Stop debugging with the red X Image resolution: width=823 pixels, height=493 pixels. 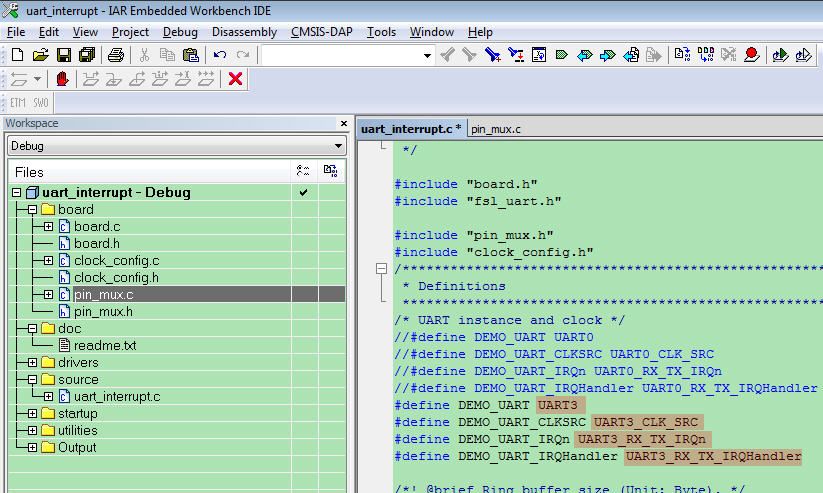[235, 79]
